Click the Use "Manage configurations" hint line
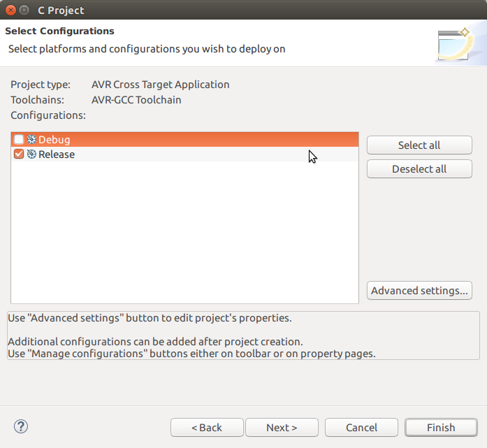 point(191,354)
